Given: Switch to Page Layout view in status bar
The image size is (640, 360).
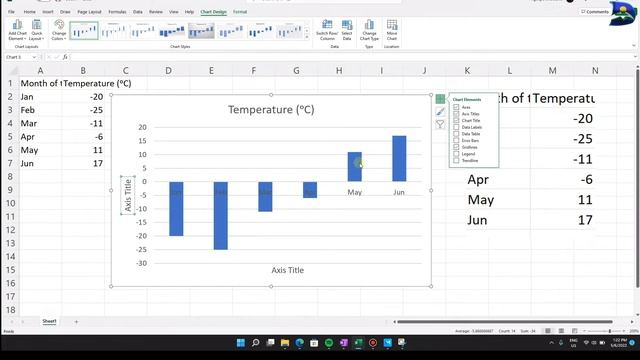Looking at the screenshot, I should click(x=561, y=331).
